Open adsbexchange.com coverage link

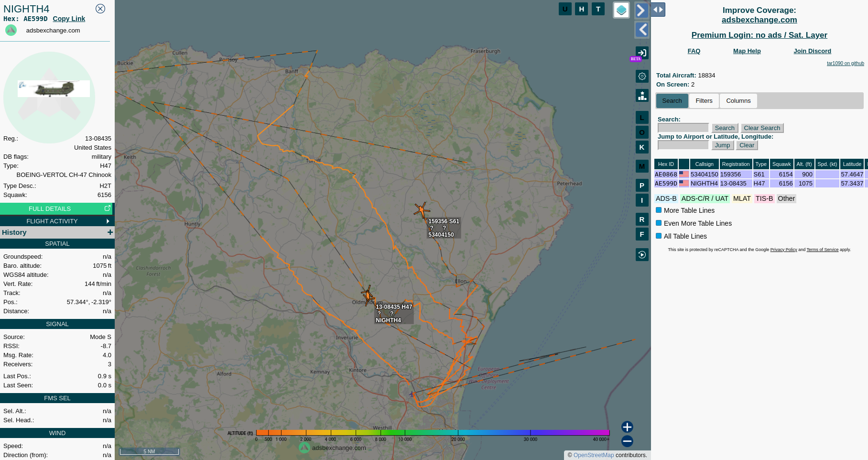pos(759,20)
